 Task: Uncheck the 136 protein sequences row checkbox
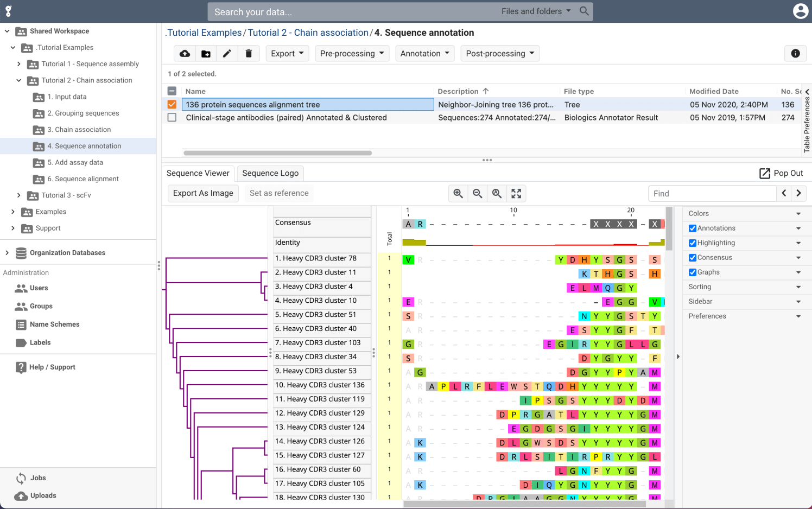tap(172, 104)
